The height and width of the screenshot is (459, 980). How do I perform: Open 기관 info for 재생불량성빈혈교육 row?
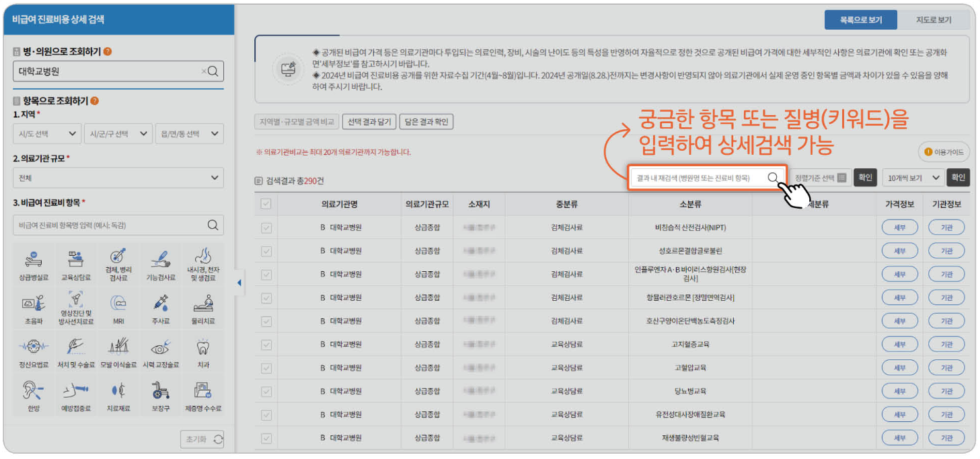[946, 438]
